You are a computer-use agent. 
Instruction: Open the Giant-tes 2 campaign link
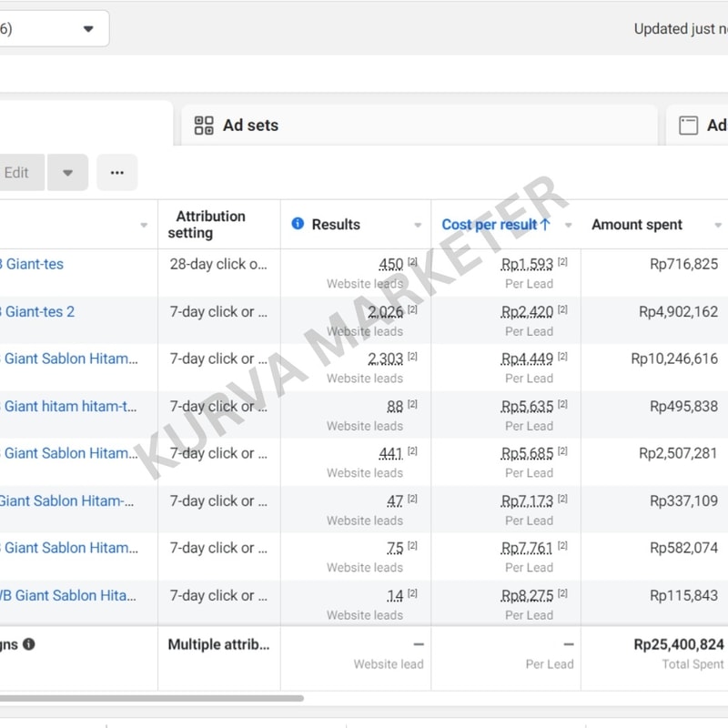[x=37, y=311]
